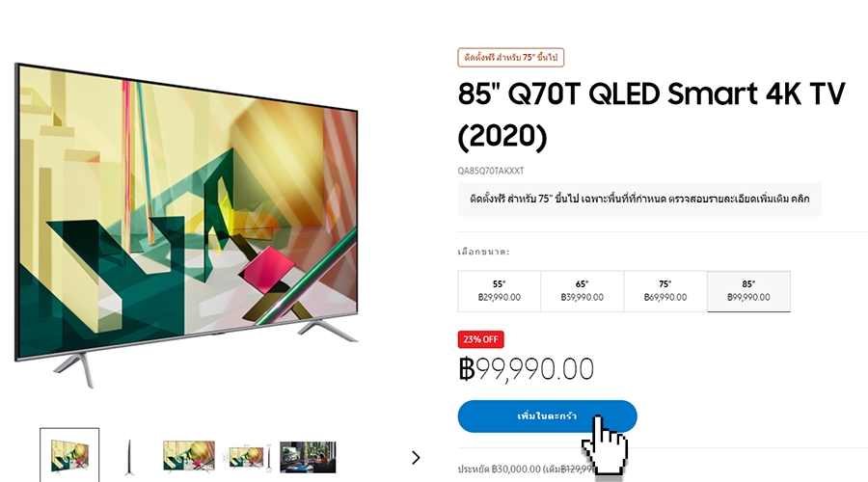Click the size selection label

coord(483,252)
